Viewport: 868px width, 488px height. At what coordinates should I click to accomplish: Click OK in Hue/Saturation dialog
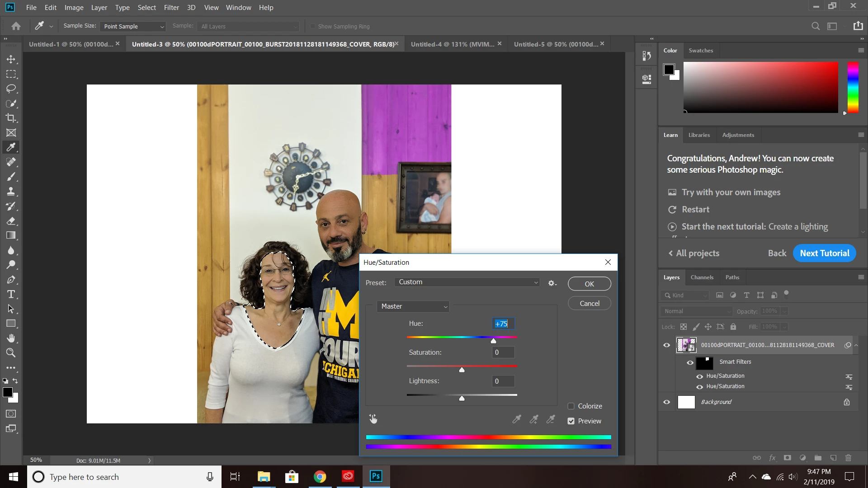click(589, 284)
